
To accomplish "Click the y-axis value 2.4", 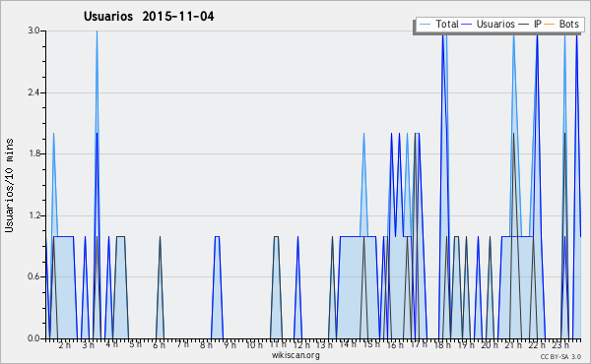I will click(33, 92).
